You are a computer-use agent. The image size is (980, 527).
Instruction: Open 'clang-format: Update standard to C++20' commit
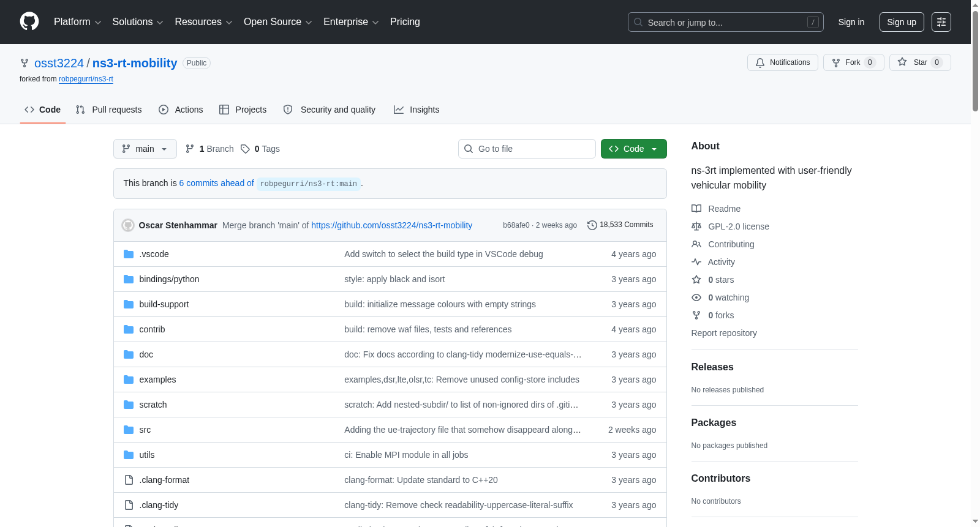(421, 480)
